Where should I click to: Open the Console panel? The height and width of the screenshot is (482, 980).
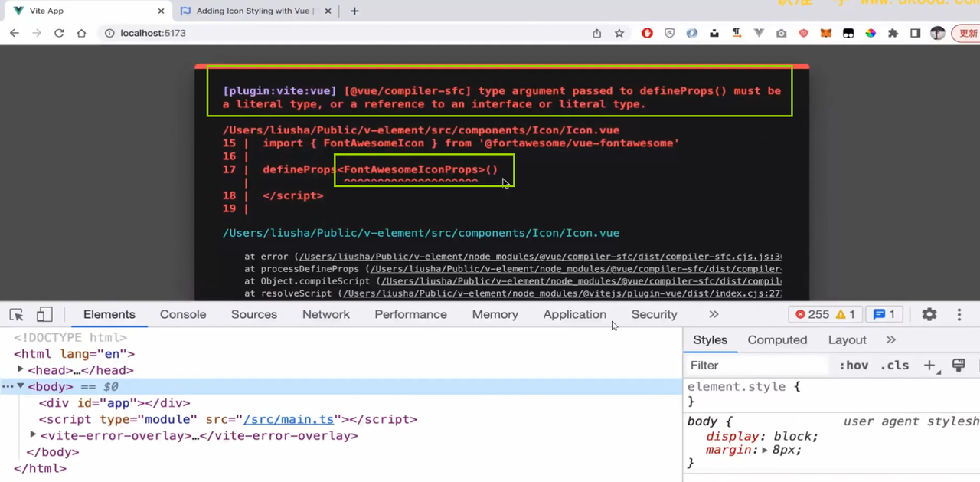(183, 314)
